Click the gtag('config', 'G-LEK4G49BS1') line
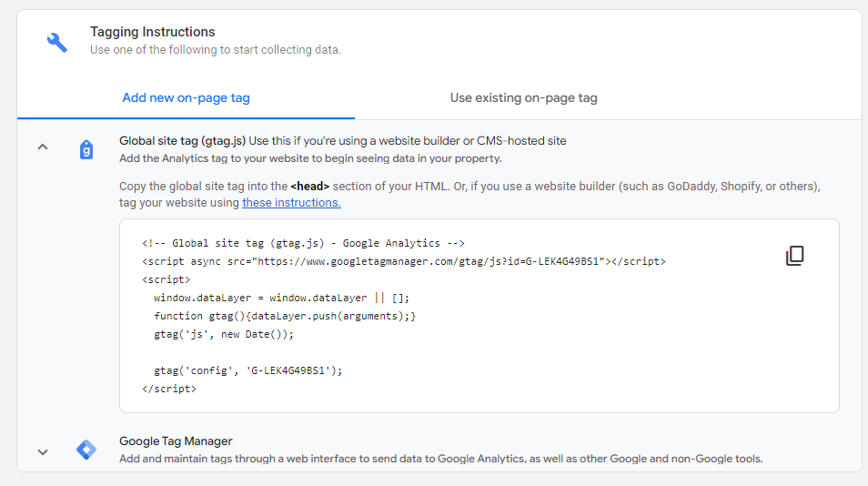This screenshot has height=486, width=868. pyautogui.click(x=248, y=370)
